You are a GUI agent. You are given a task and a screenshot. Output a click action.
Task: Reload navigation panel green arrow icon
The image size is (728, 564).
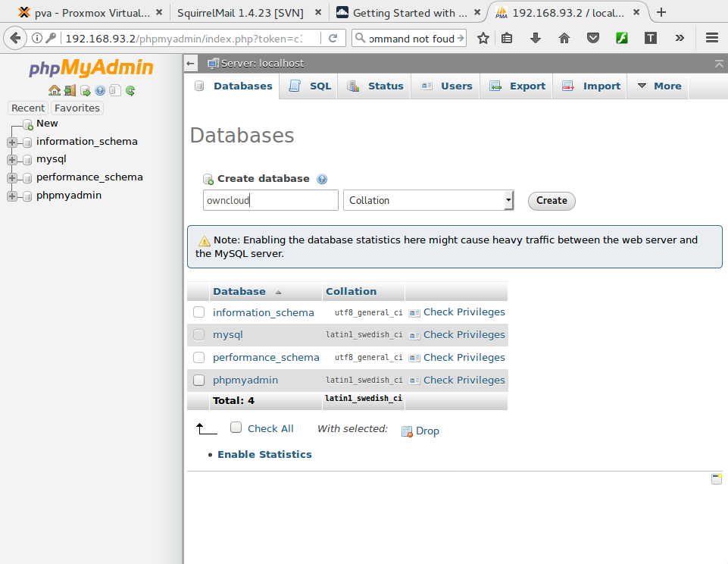coord(130,90)
